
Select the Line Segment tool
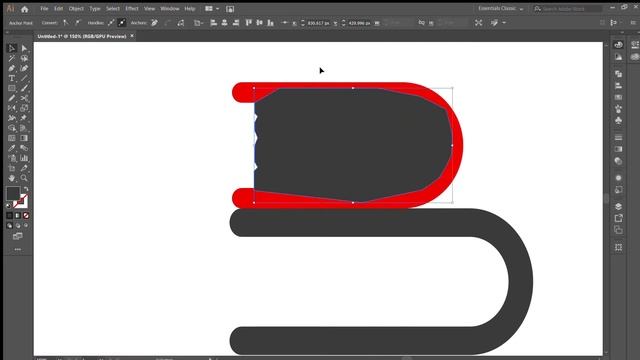pos(24,78)
